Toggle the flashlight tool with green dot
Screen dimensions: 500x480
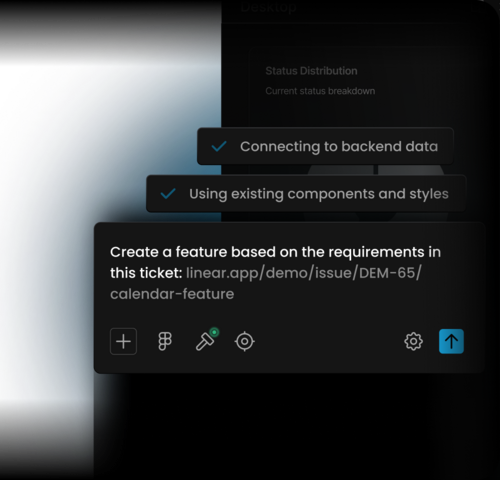click(207, 340)
